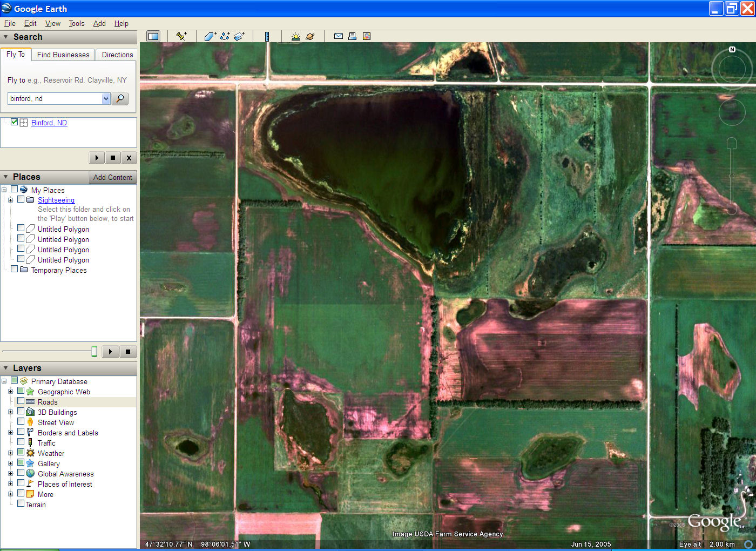This screenshot has width=756, height=551.
Task: Uncheck the Binford, ND search result checkbox
Action: pyautogui.click(x=15, y=122)
